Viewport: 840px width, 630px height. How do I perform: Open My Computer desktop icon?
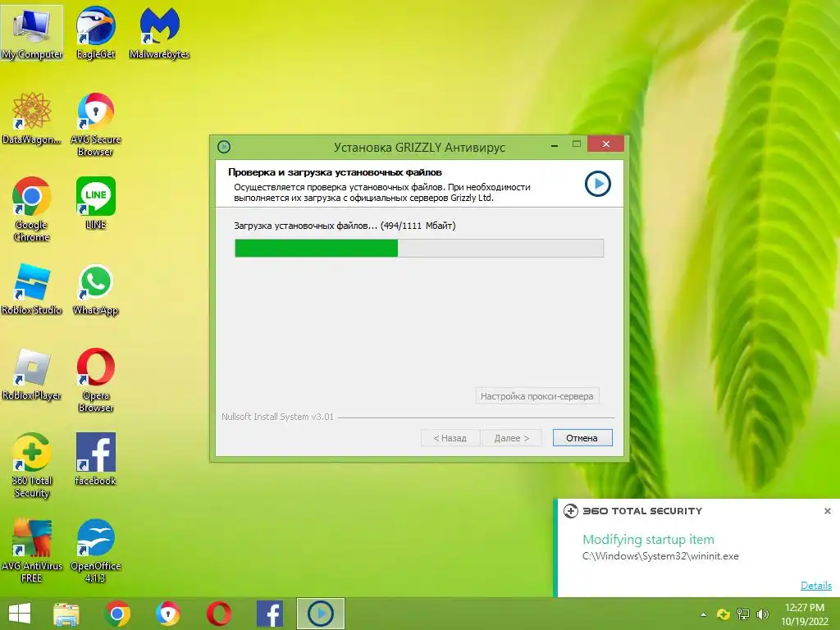pos(32,33)
